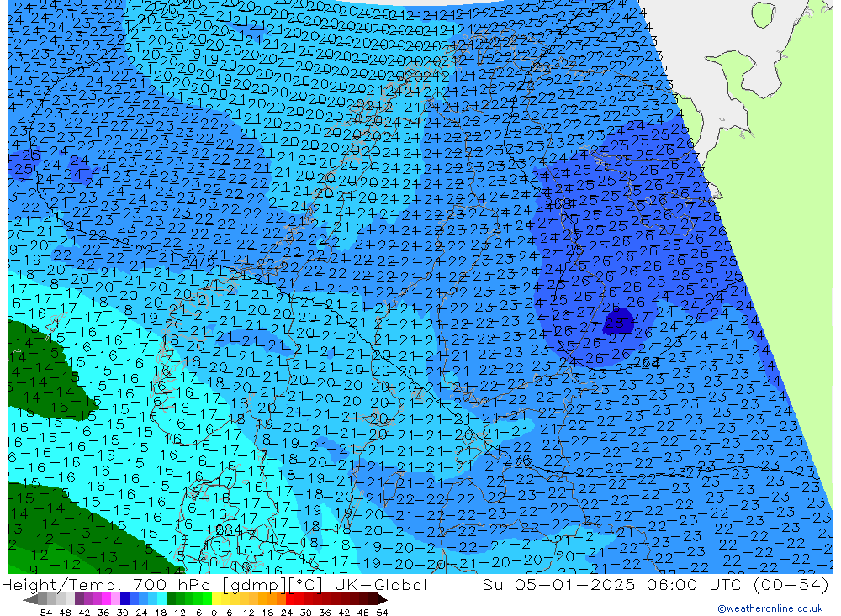Screen dimensions: 841x616
Task: Click the '28' value in the darkest blue spot
Action: [x=615, y=323]
